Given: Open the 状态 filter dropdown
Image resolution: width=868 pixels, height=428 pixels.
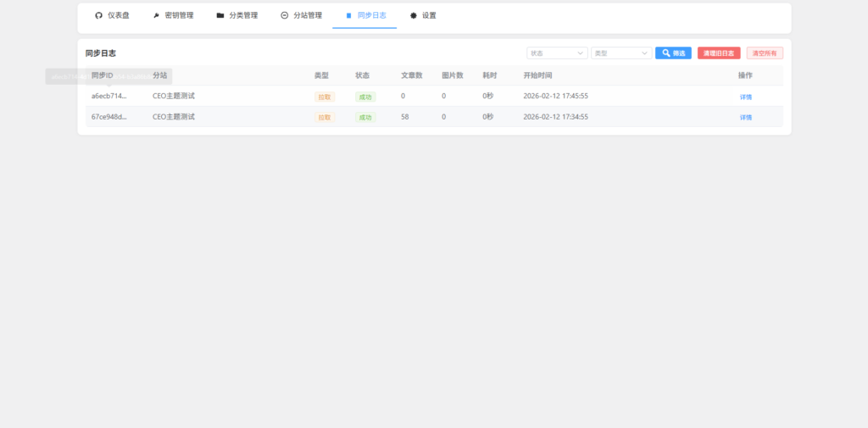Looking at the screenshot, I should click(557, 53).
